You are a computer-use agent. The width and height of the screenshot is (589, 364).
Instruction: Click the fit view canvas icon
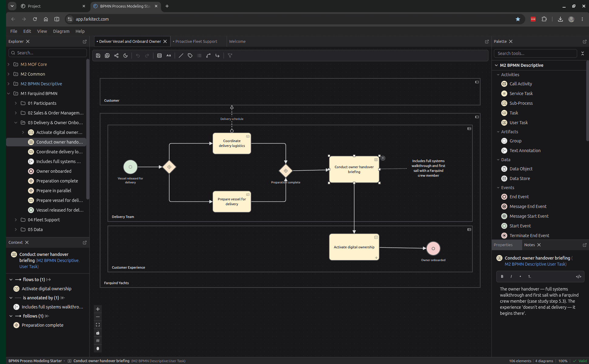click(98, 325)
